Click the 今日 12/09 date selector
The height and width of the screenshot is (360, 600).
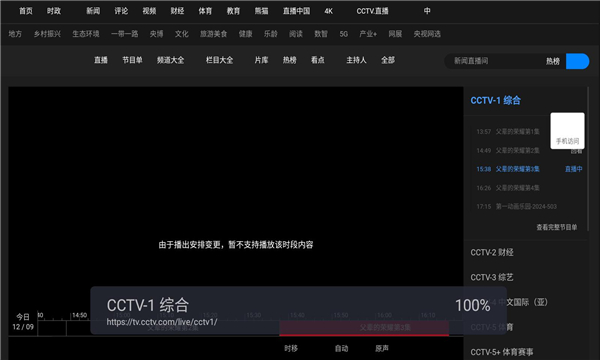point(23,322)
